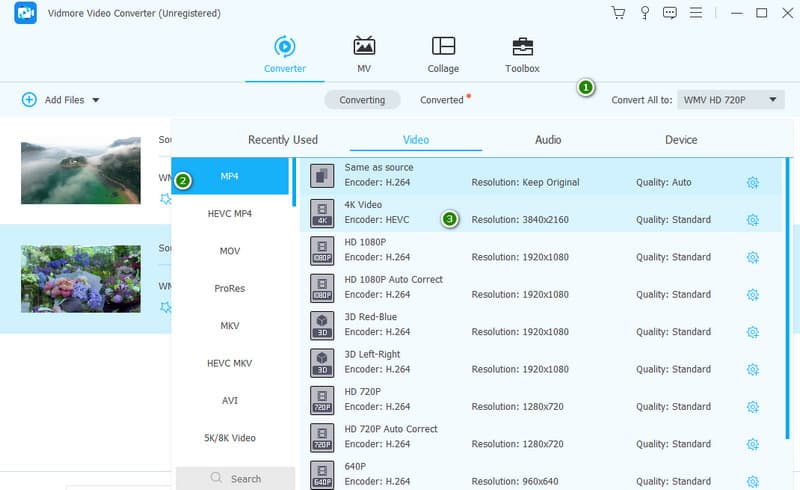Image resolution: width=800 pixels, height=490 pixels.
Task: Switch to the Toolbox section
Action: tap(522, 55)
